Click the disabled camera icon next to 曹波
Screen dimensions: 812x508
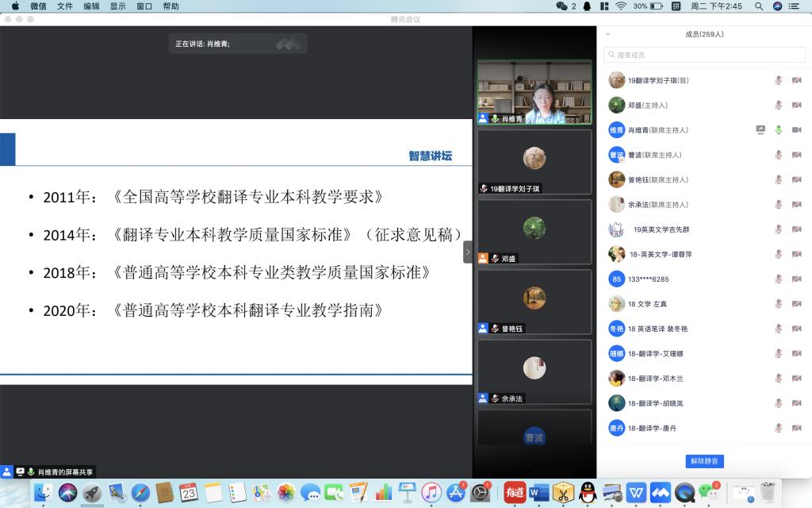[796, 155]
